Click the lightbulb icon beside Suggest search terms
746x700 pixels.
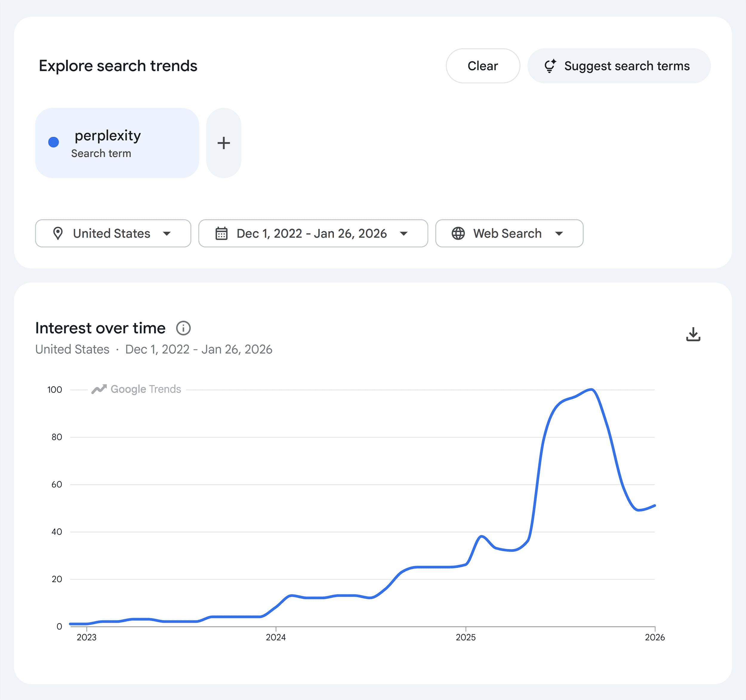click(550, 66)
